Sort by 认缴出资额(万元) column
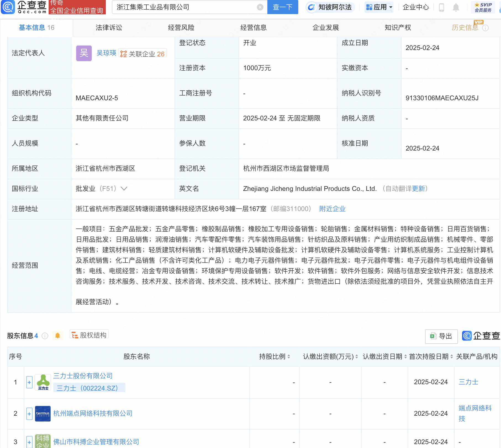 [357, 357]
